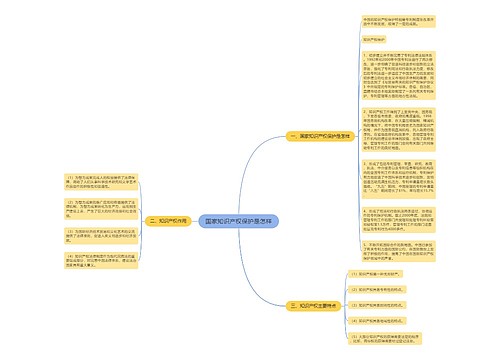Select note (1) under 知识产权作用
The width and height of the screenshot is (500, 360).
pos(101,182)
